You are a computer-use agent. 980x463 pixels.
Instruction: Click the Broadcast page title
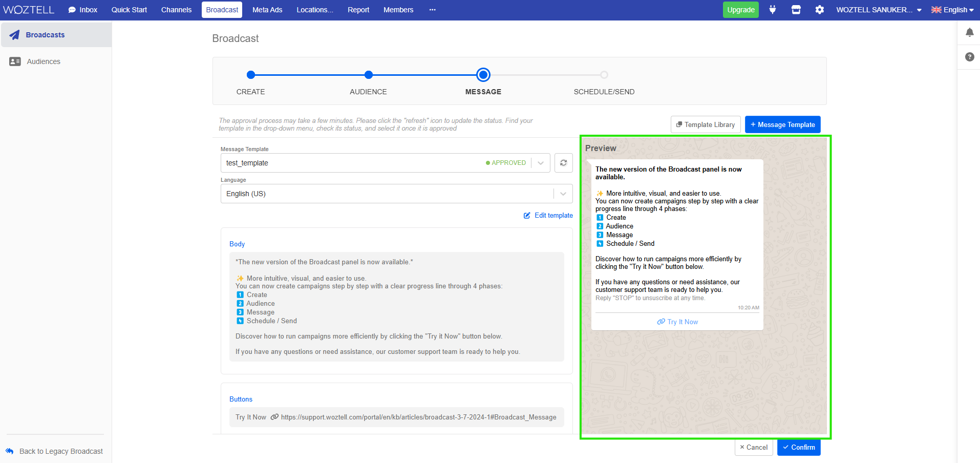(x=236, y=38)
